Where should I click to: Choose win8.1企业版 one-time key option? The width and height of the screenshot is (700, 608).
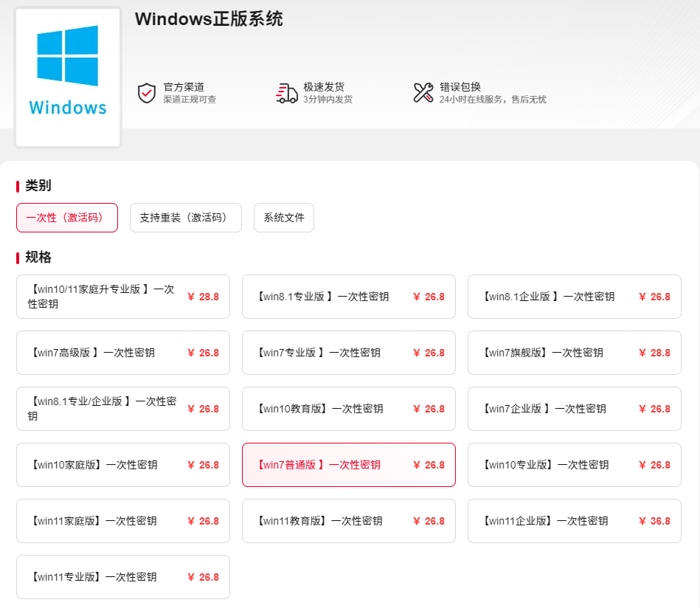point(575,297)
